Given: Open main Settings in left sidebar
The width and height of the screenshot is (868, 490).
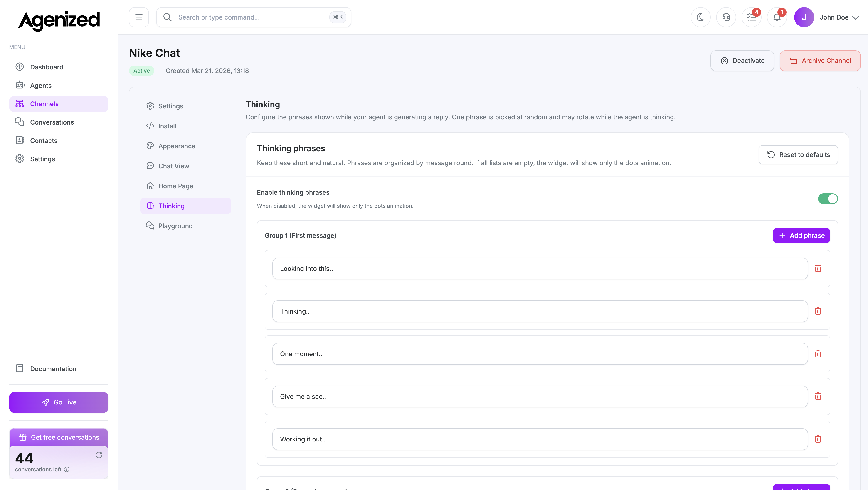Looking at the screenshot, I should 59,159.
